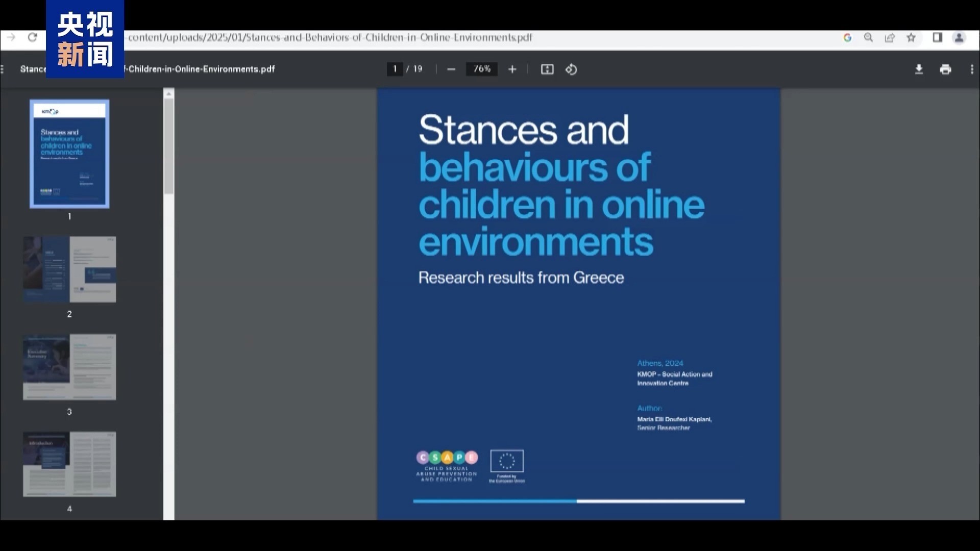This screenshot has width=980, height=551.
Task: Open the browser profile avatar menu
Action: tap(959, 37)
